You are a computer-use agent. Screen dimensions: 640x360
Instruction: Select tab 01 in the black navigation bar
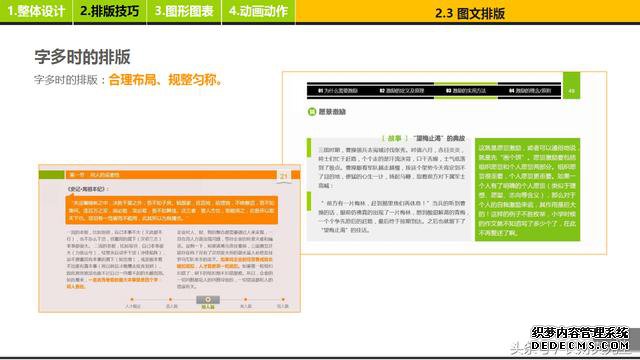click(338, 91)
